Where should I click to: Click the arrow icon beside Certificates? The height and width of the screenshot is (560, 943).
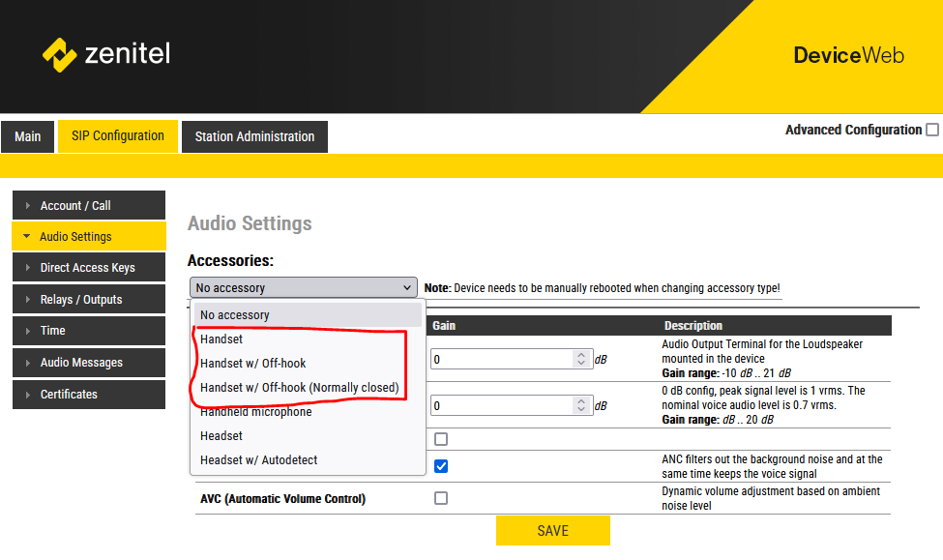pos(28,395)
